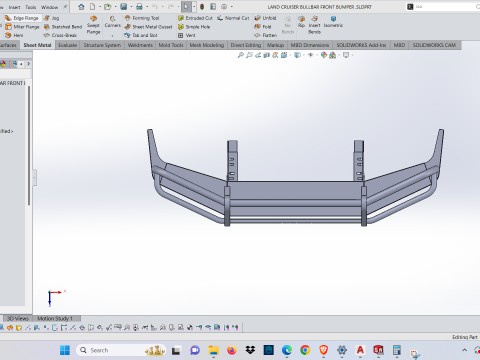The width and height of the screenshot is (480, 360).
Task: Click the Print icon
Action: [x=139, y=7]
